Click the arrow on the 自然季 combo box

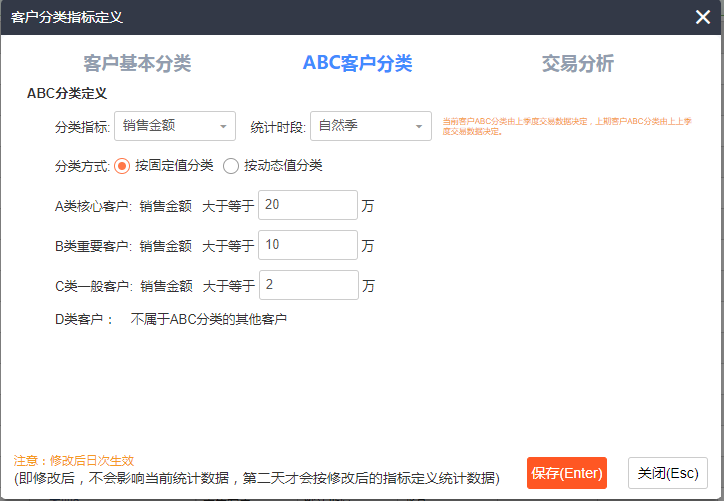click(417, 126)
